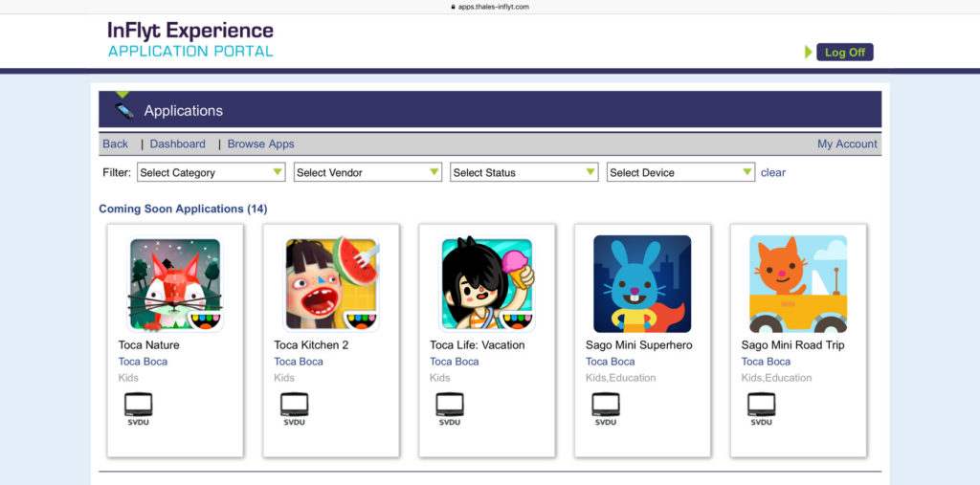Click the Coming Soon Applications (14) heading
This screenshot has width=980, height=485.
(x=183, y=209)
